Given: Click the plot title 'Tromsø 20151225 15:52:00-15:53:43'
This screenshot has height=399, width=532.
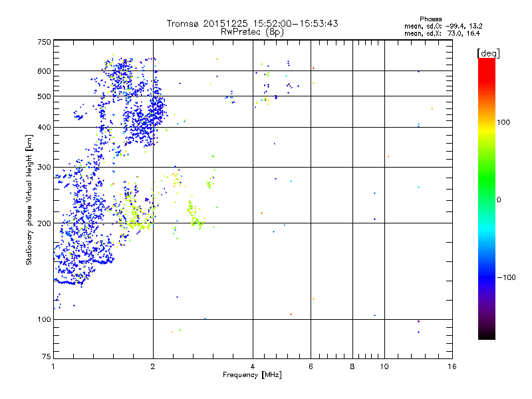Looking at the screenshot, I should [x=253, y=23].
